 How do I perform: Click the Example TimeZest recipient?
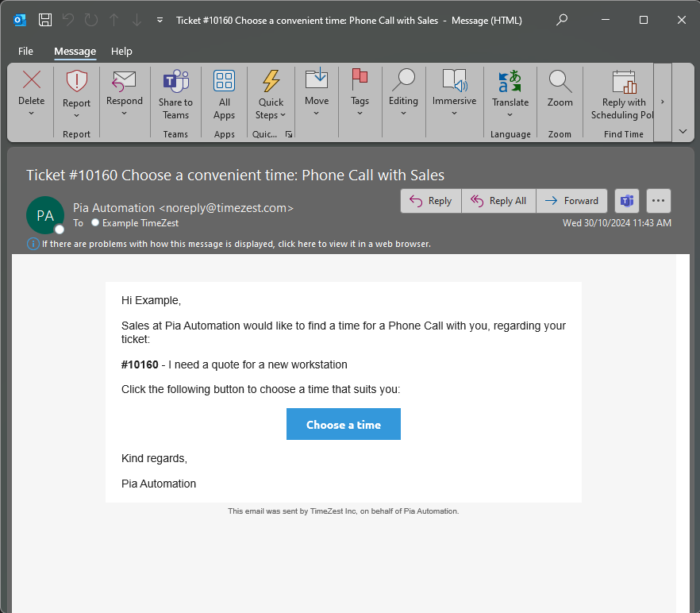(x=140, y=223)
